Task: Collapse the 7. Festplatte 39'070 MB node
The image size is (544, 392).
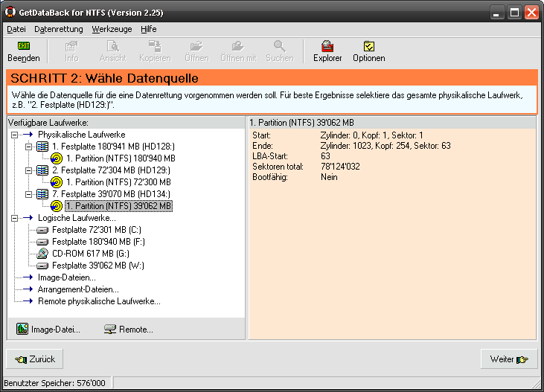Action: 29,194
